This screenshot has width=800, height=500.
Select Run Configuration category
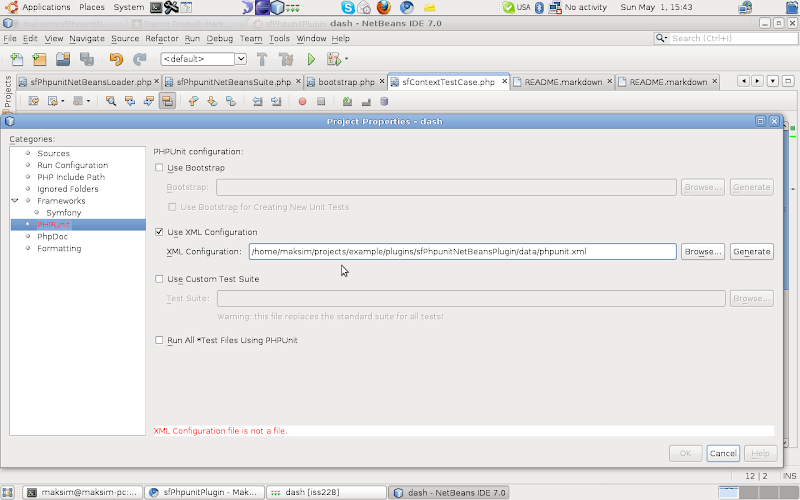pyautogui.click(x=72, y=165)
